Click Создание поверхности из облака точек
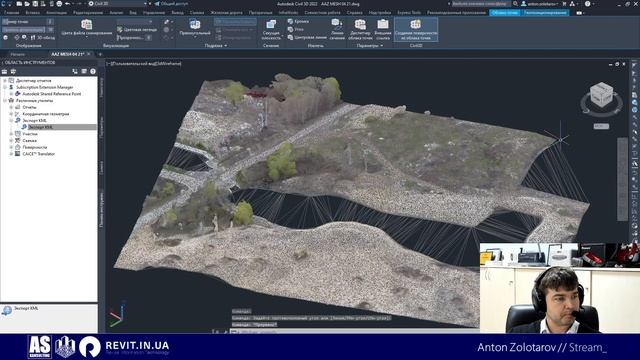This screenshot has width=640, height=360. (x=416, y=29)
